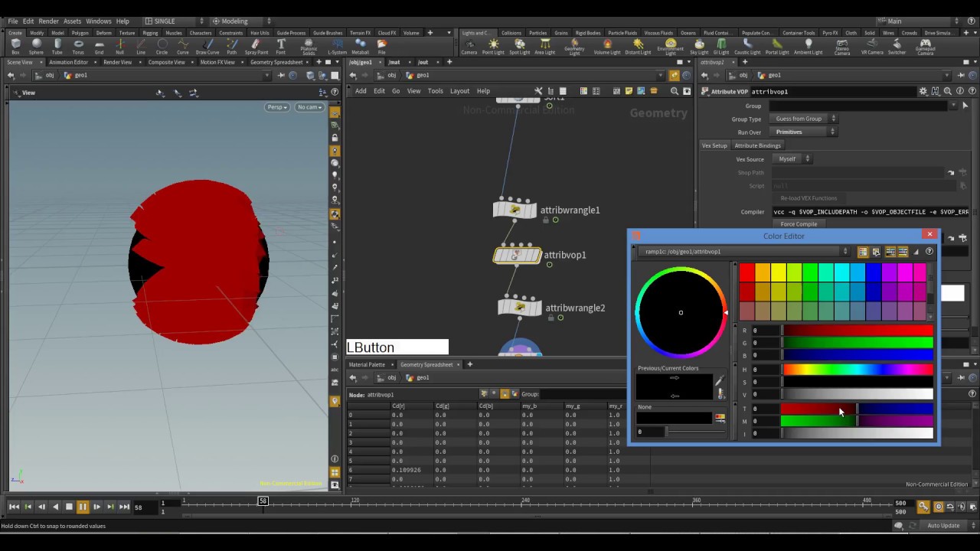Add a Point Light from the shelf

pyautogui.click(x=493, y=47)
